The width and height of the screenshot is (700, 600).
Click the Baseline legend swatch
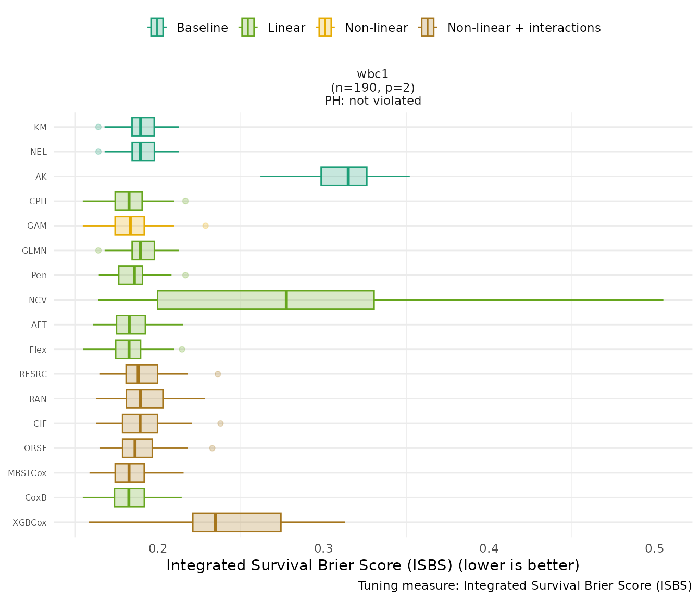(157, 28)
